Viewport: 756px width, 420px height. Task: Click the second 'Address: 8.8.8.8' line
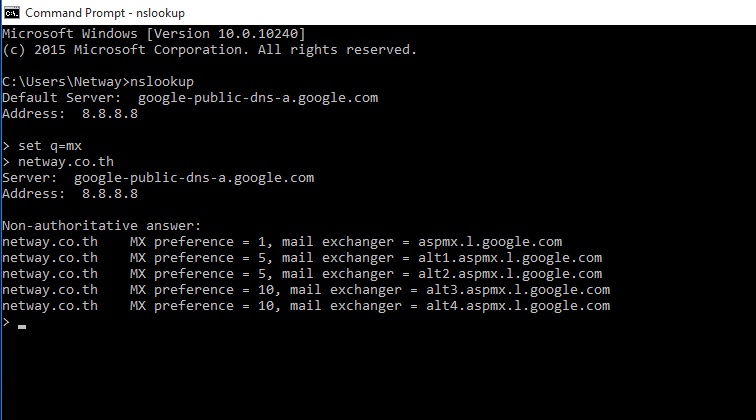pos(70,194)
